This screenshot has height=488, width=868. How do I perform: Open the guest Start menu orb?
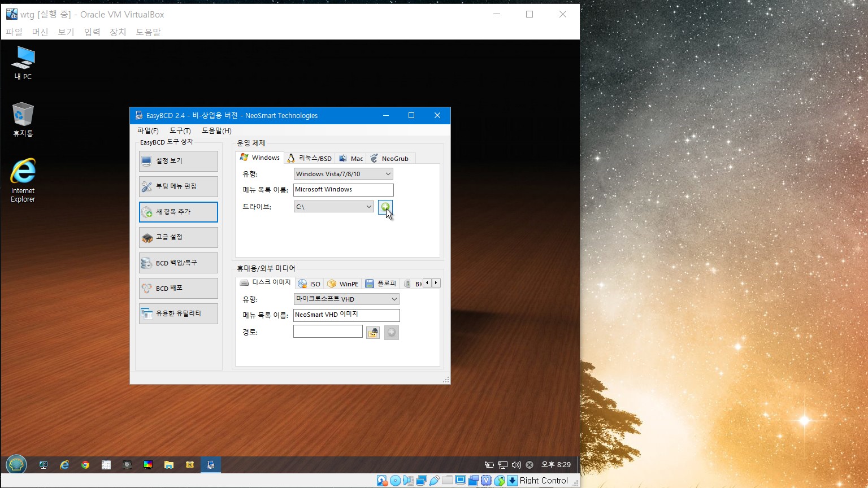pos(16,465)
